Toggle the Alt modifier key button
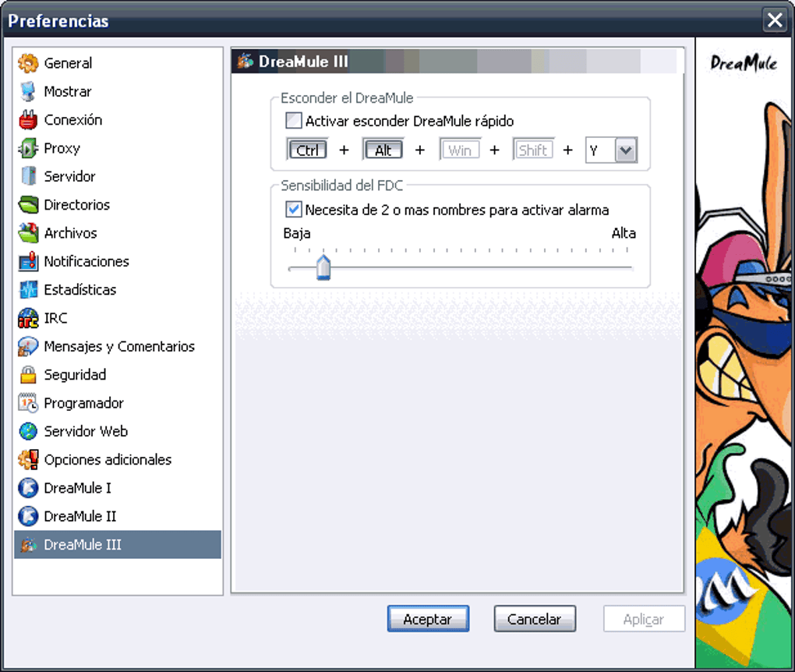 pos(383,150)
